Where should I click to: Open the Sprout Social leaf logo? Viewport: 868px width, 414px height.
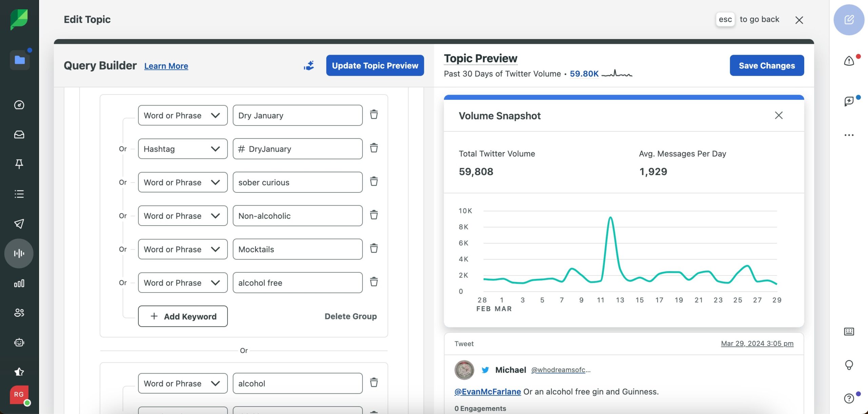(x=19, y=19)
